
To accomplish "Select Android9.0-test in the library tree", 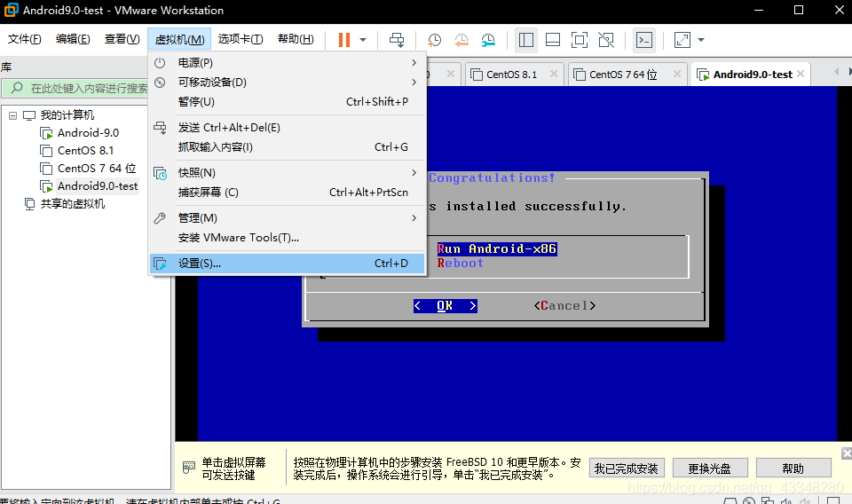I will click(x=98, y=186).
